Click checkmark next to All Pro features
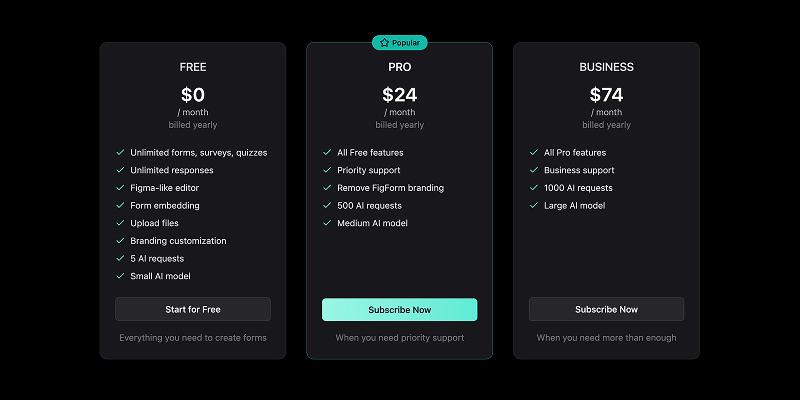800x400 pixels. (534, 153)
